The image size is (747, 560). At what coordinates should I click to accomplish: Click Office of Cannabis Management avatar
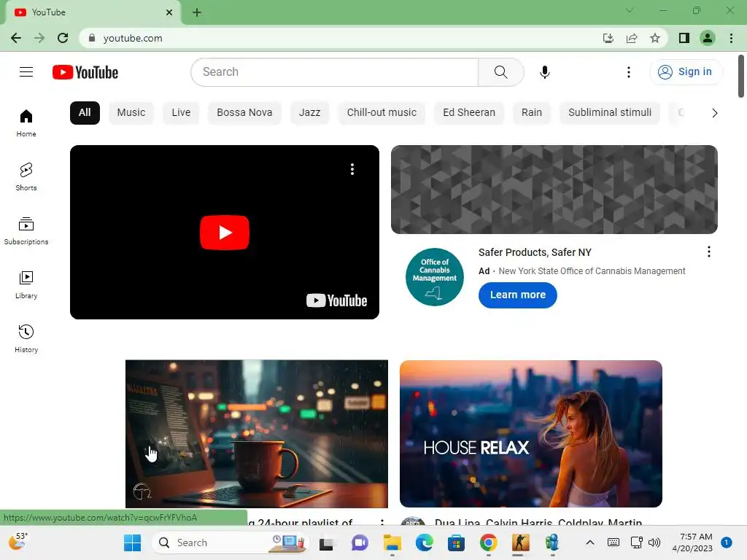[x=435, y=276]
